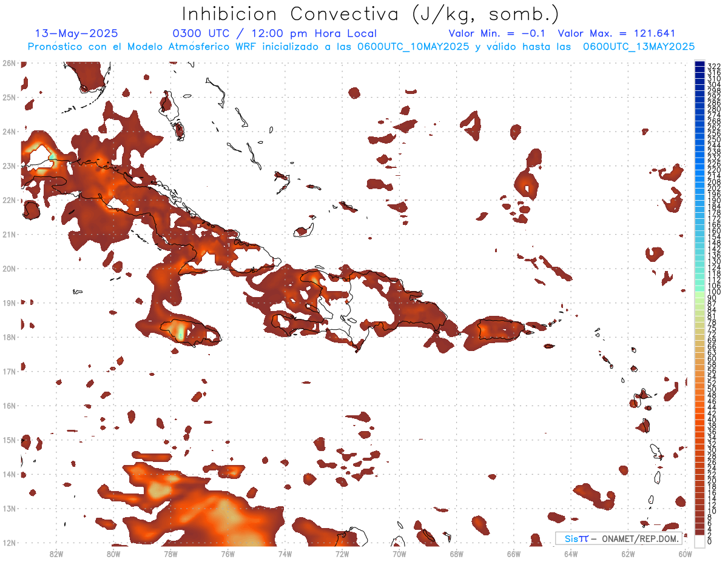Screen dimensions: 728x562
Task: Click the 24N latitude label
Action: pos(8,132)
